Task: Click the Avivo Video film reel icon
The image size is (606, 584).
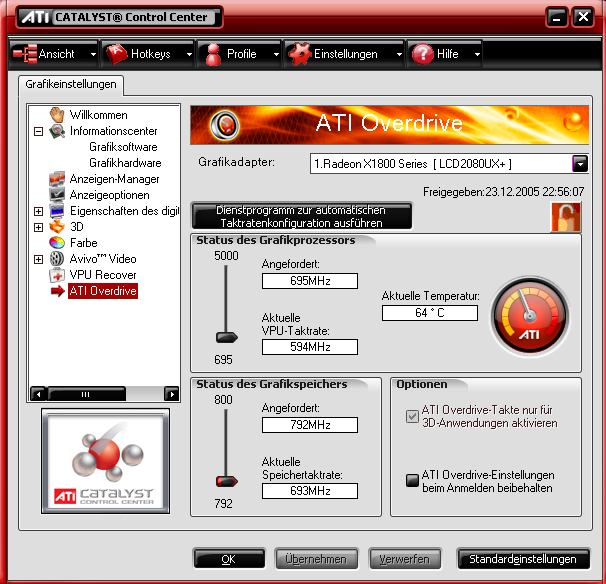Action: pyautogui.click(x=57, y=259)
